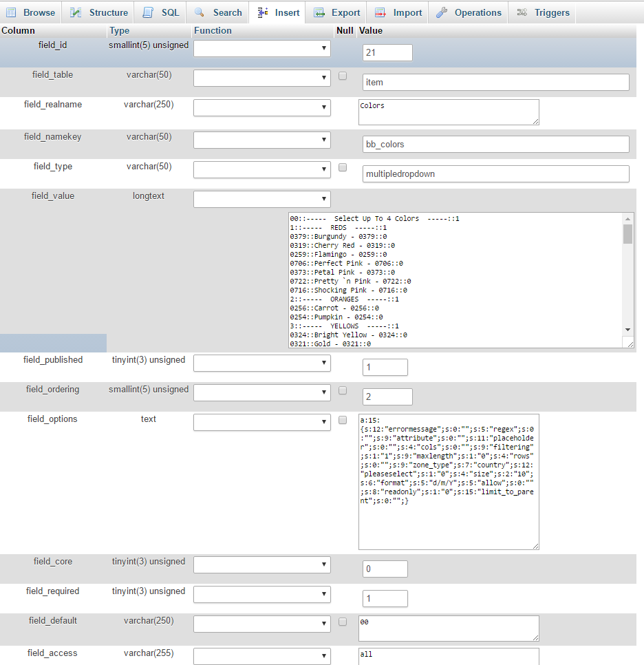The width and height of the screenshot is (644, 665).
Task: Open Function dropdown for field_default
Action: [262, 624]
